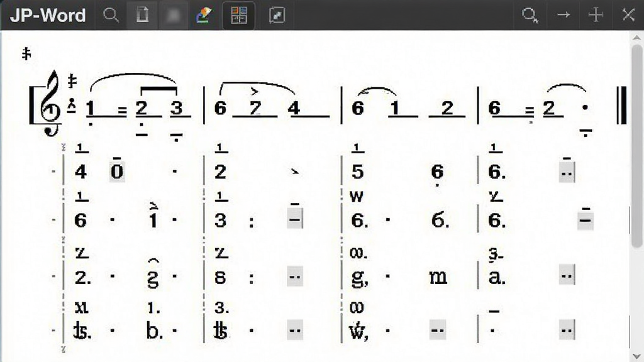Click the right arrow icon in title bar

pos(563,15)
